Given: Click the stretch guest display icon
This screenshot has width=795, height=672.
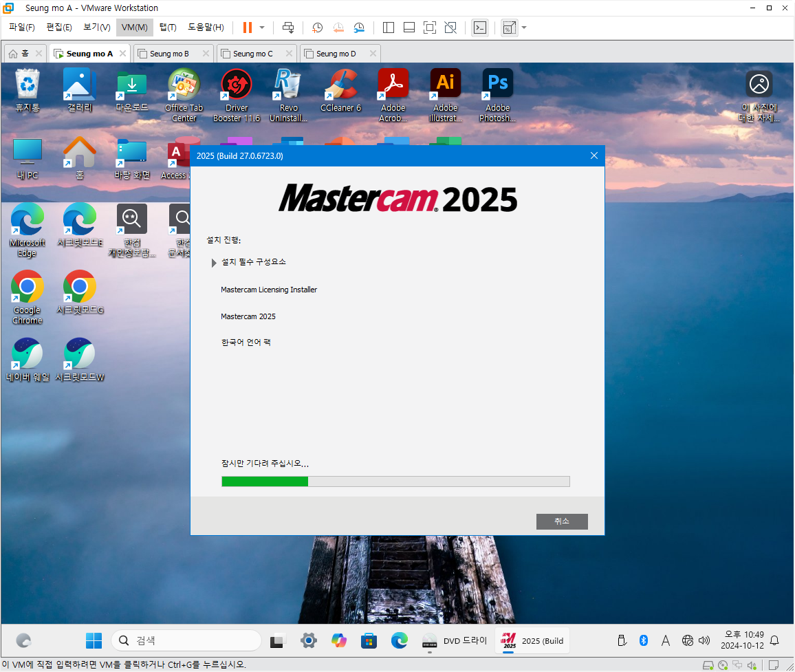Looking at the screenshot, I should click(509, 28).
